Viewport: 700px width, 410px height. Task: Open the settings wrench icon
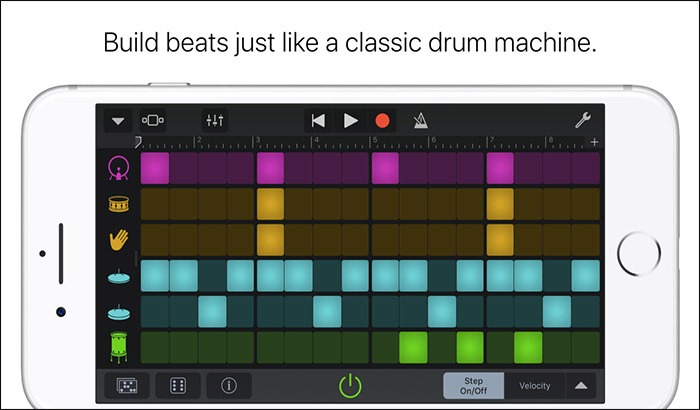pos(583,120)
